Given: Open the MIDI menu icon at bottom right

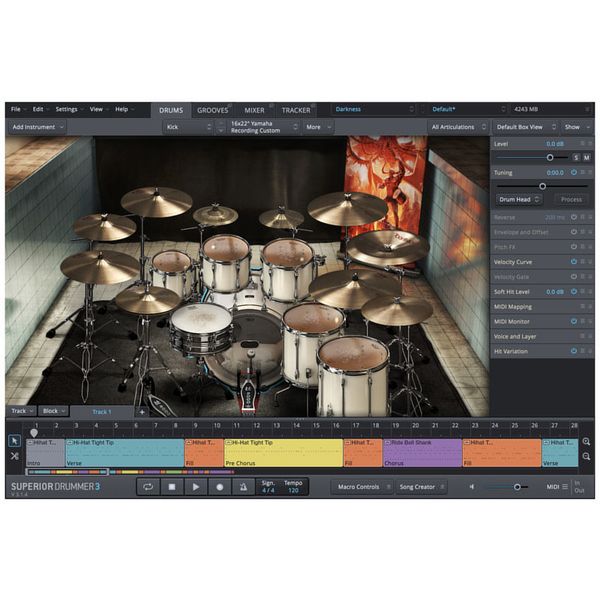Looking at the screenshot, I should [565, 487].
